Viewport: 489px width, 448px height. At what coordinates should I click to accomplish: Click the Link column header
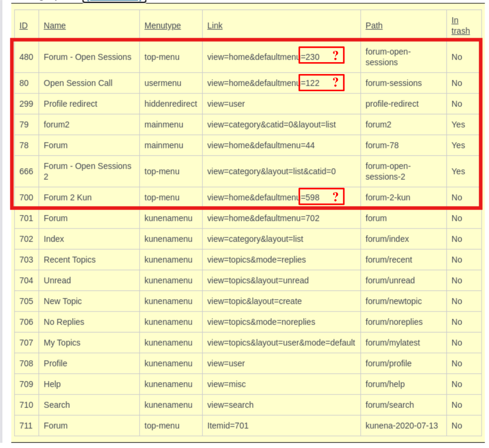[214, 26]
